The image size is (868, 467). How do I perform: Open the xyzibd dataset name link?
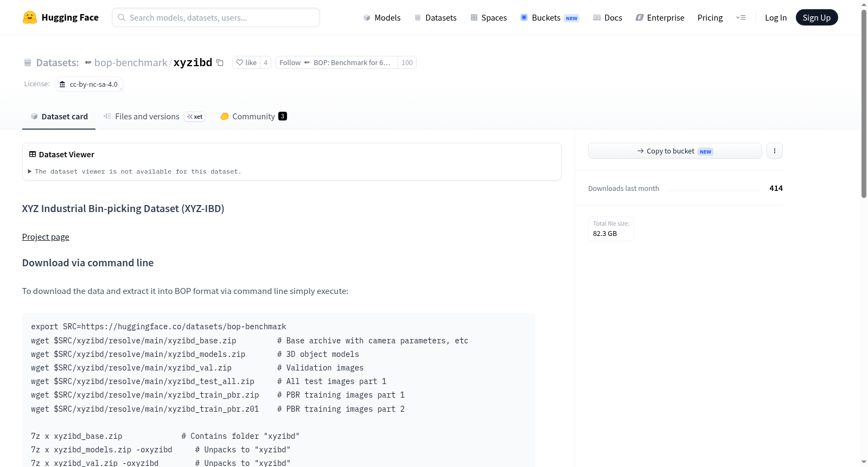(x=193, y=62)
